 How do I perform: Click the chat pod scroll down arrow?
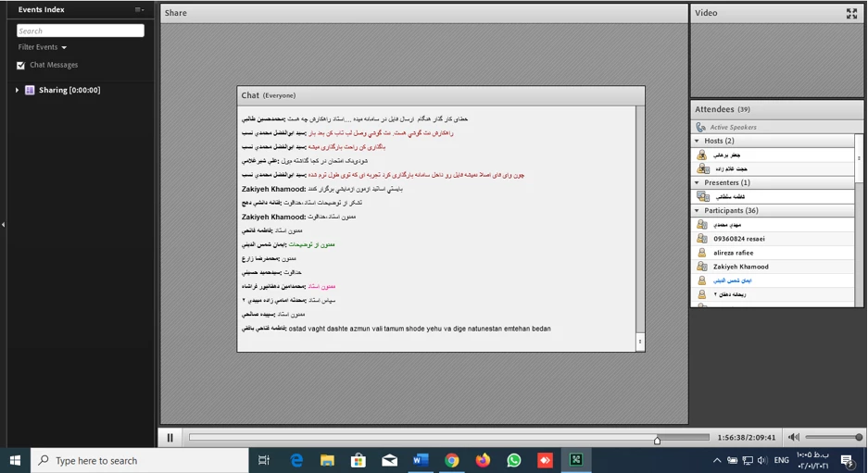pos(639,342)
